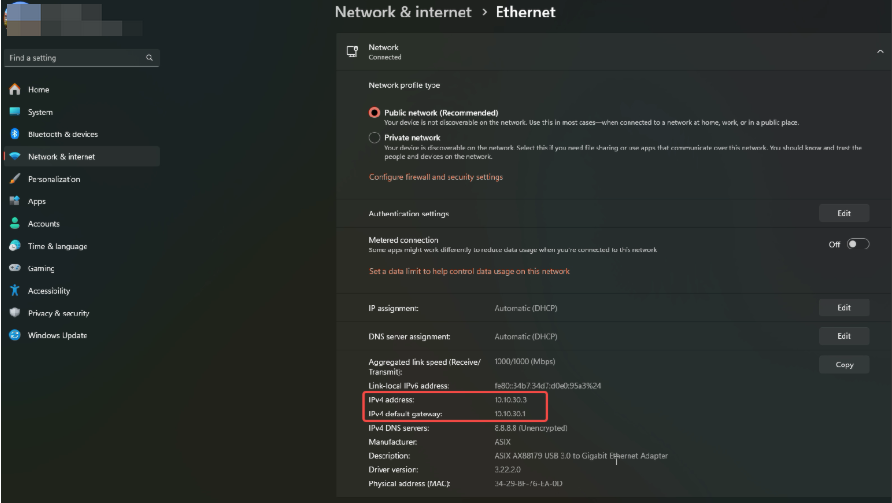
Task: Open Privacy & security settings
Action: tap(58, 313)
